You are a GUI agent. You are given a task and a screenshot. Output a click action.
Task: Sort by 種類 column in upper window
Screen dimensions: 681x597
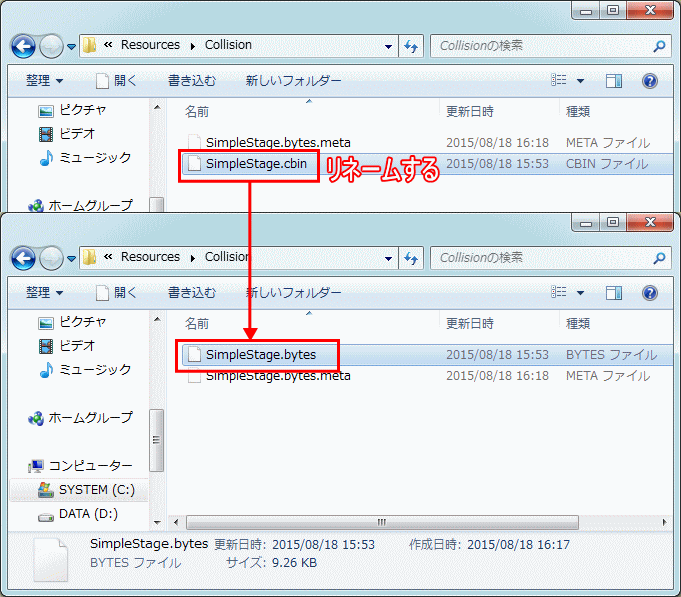pyautogui.click(x=578, y=112)
